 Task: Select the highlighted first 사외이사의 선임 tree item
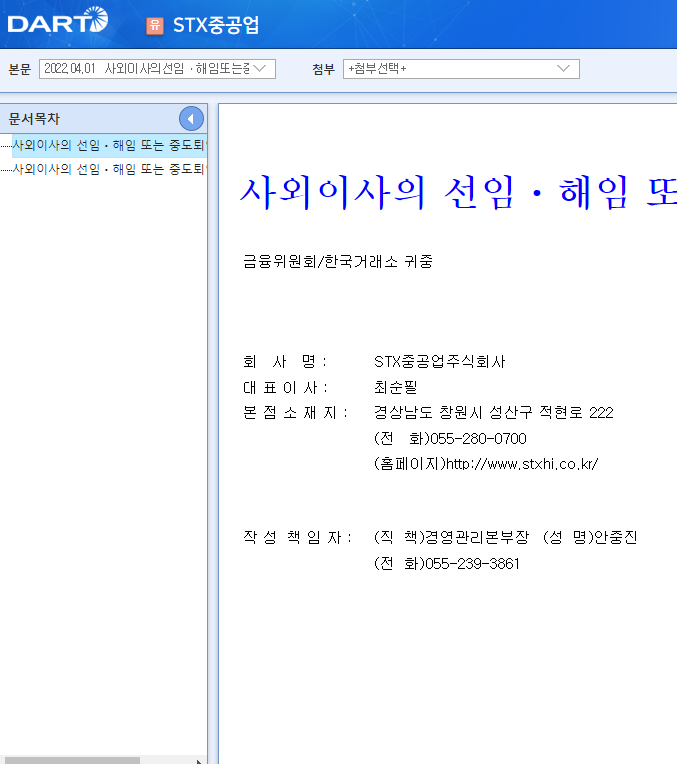(109, 145)
